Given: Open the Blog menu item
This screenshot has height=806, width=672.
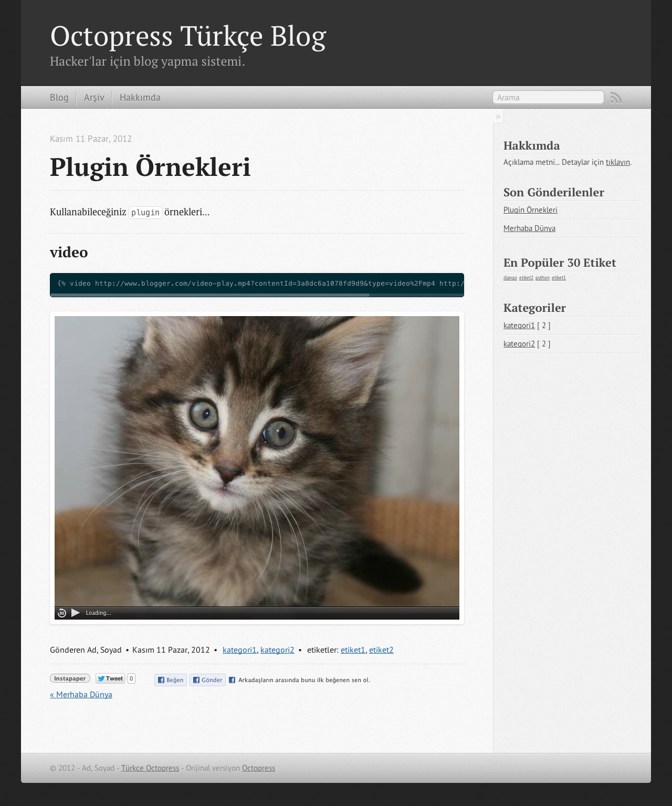Looking at the screenshot, I should (59, 98).
